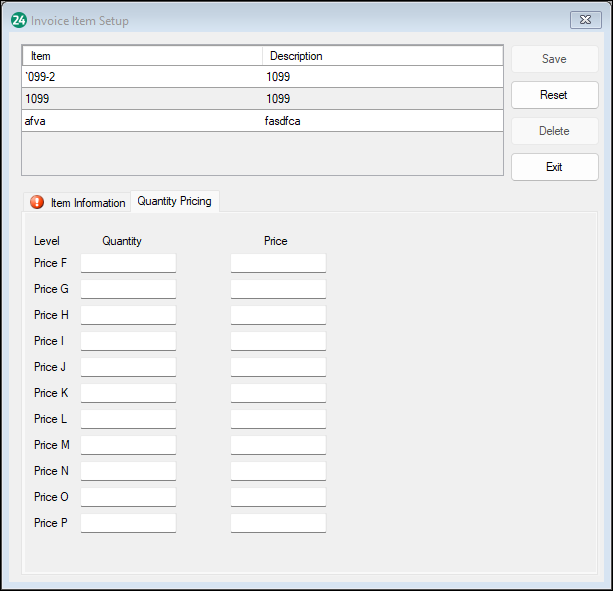Switch to the Quantity Pricing tab

click(174, 201)
